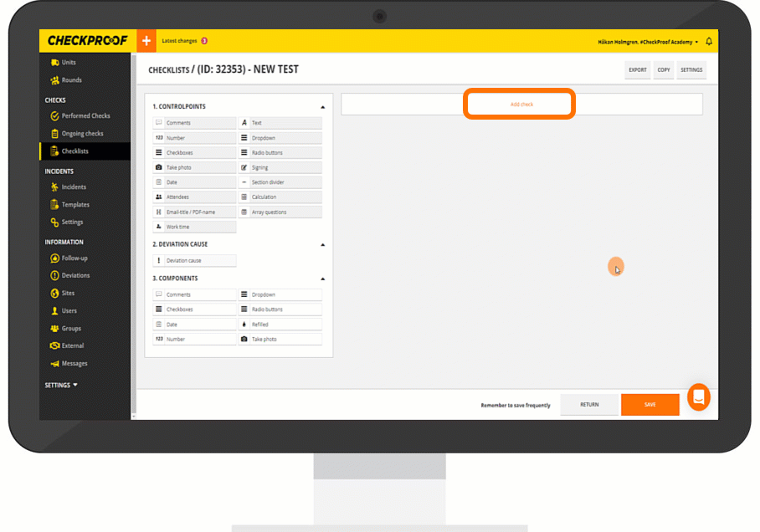Viewport: 760px width, 532px height.
Task: Open the orange chat support bubble
Action: (x=699, y=396)
